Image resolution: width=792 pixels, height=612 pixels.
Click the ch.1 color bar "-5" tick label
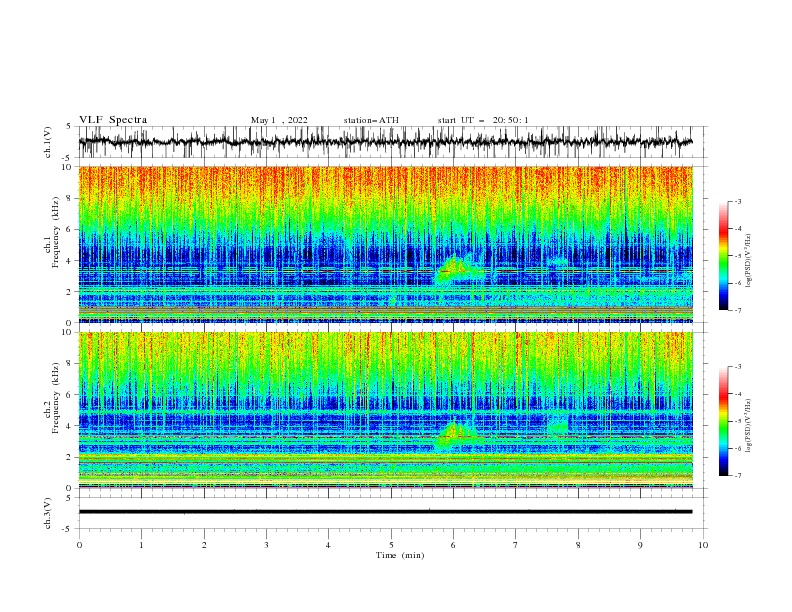click(x=737, y=256)
